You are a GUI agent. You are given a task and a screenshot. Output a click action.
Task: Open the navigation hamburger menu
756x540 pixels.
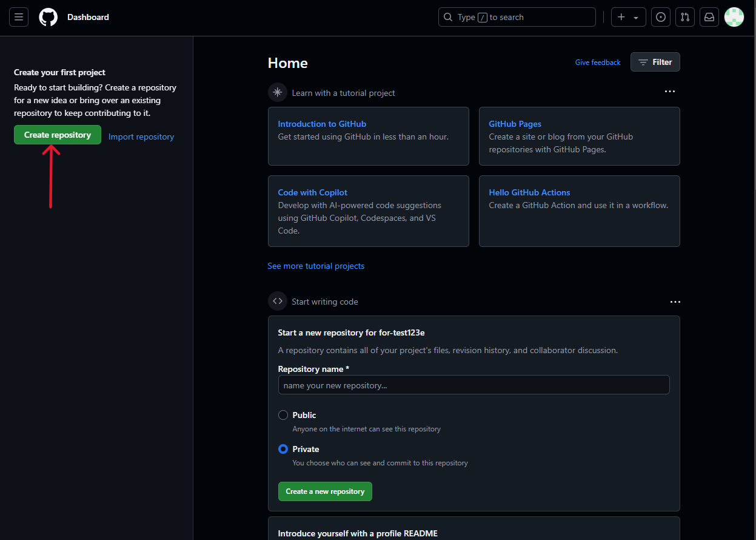point(18,17)
